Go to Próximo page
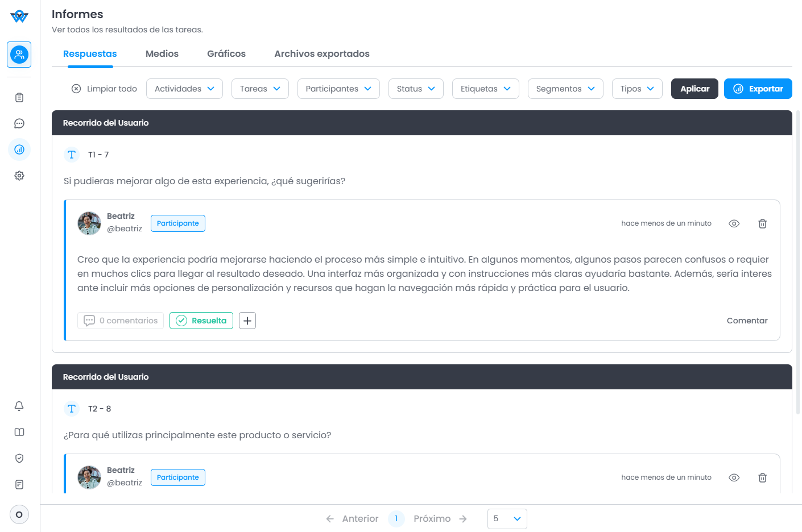 [440, 518]
